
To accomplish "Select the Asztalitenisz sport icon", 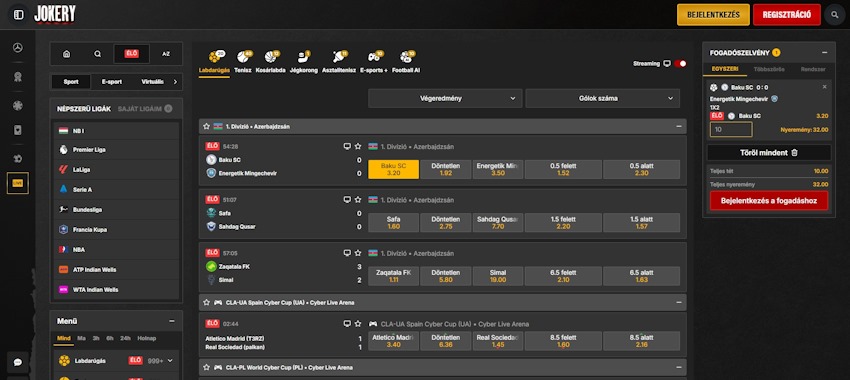I will point(339,61).
